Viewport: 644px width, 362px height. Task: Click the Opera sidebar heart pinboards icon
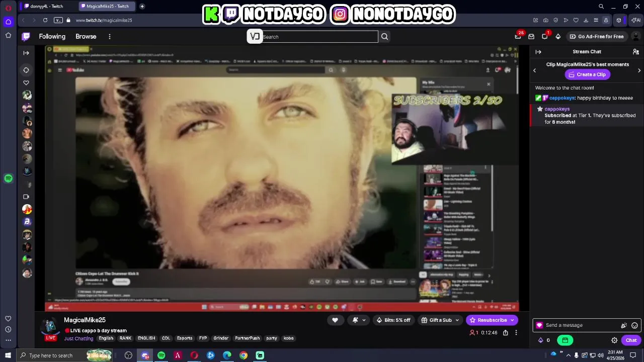[x=9, y=318]
